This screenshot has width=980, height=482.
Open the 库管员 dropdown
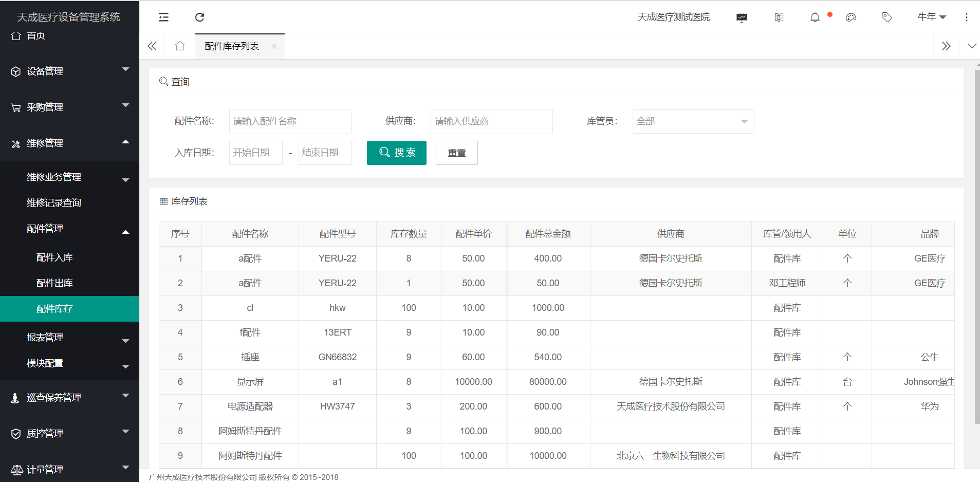[x=693, y=121]
